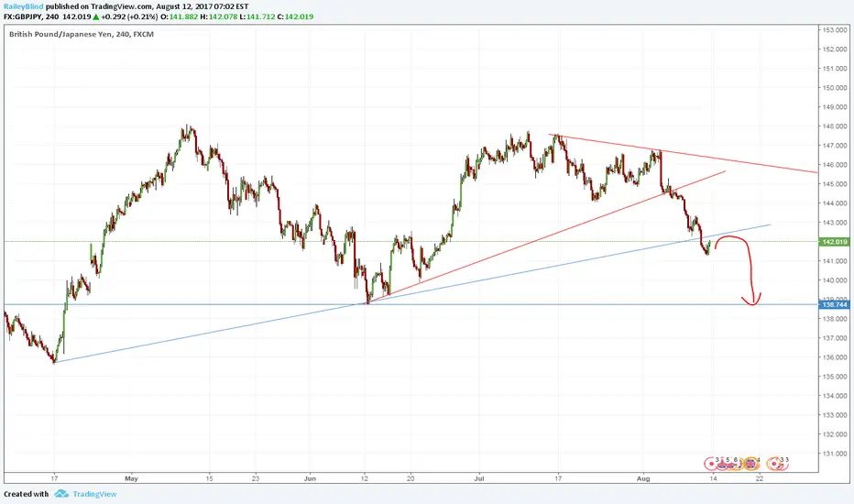The height and width of the screenshot is (504, 854).
Task: Click the leftmost Japan flag economic event icon
Action: point(711,464)
